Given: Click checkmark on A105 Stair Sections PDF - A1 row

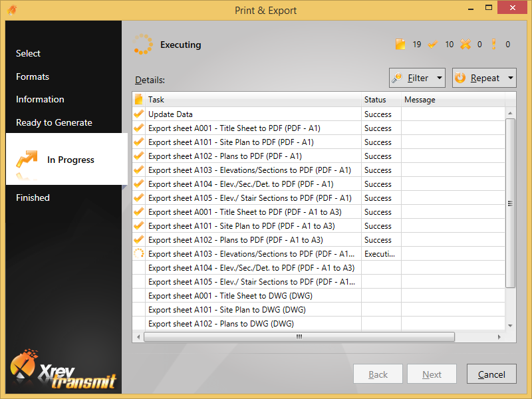Looking at the screenshot, I should 138,198.
